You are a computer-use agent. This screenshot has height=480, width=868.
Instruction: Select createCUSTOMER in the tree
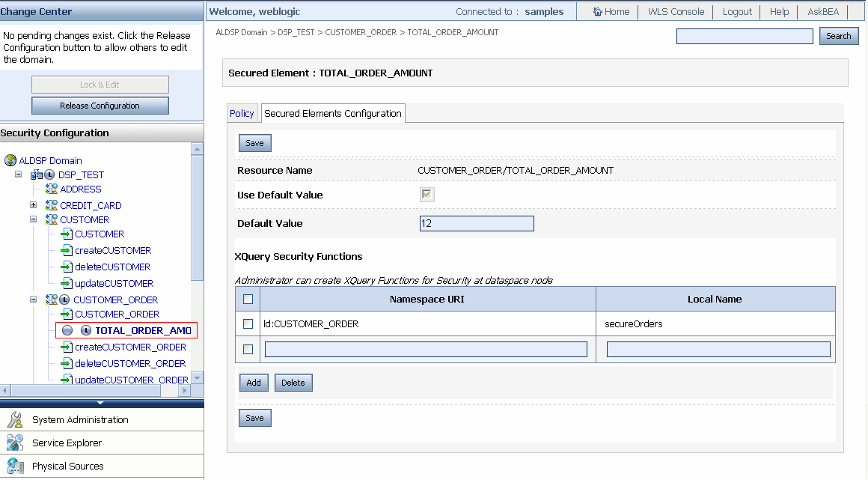coord(113,251)
